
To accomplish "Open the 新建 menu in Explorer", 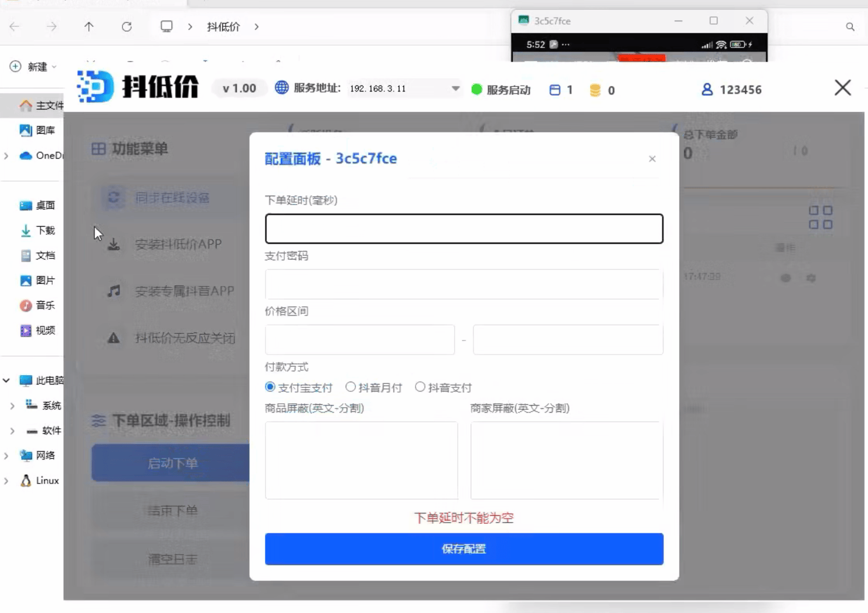I will [x=30, y=67].
